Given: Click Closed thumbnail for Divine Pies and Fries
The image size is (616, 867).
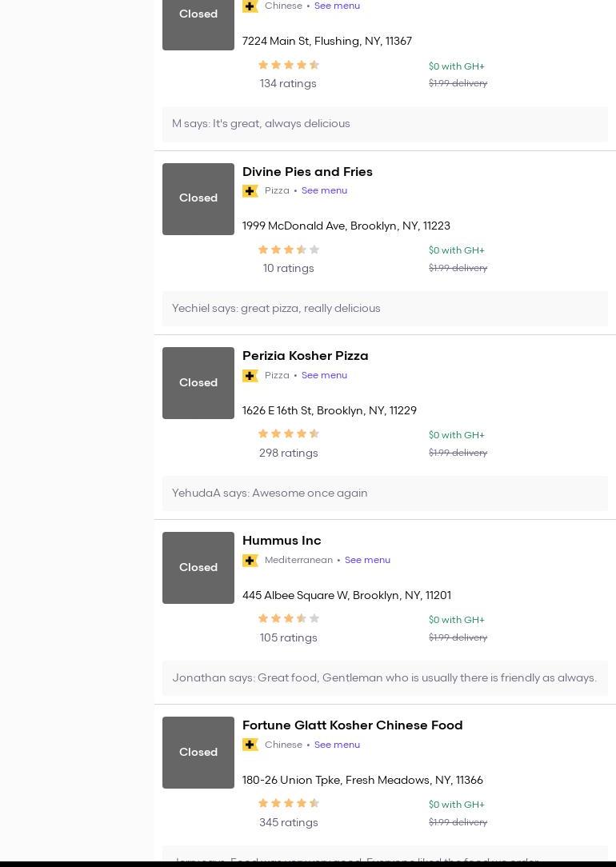Looking at the screenshot, I should tap(198, 199).
